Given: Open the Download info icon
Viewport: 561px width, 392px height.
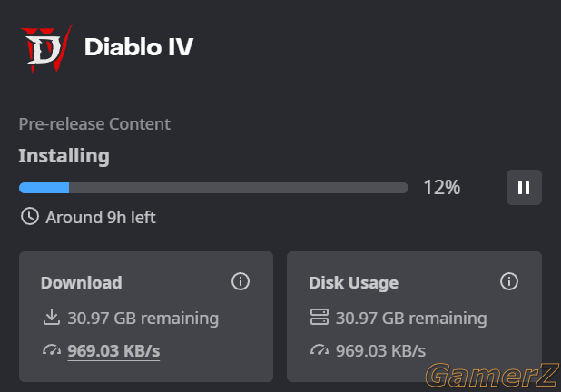Looking at the screenshot, I should click(x=241, y=281).
